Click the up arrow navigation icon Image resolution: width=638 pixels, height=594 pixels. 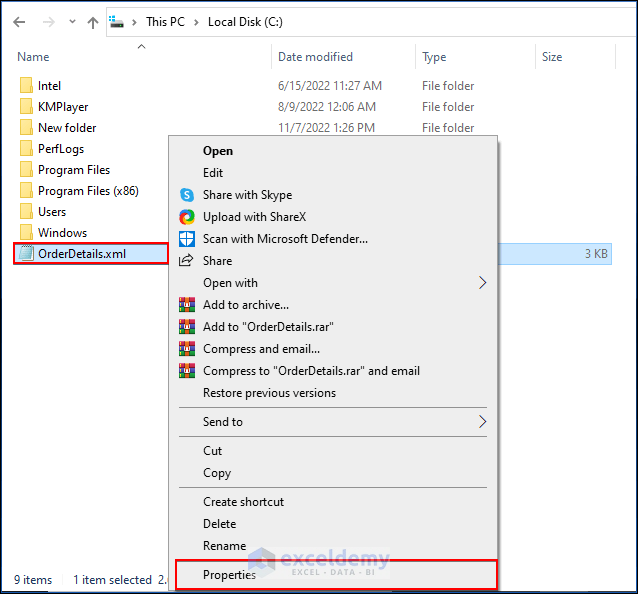93,22
